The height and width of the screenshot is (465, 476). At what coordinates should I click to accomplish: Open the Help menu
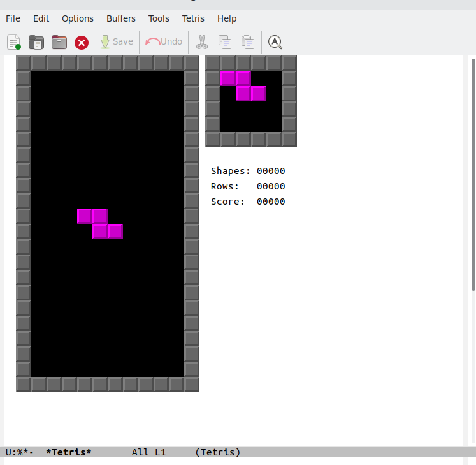[x=227, y=18]
